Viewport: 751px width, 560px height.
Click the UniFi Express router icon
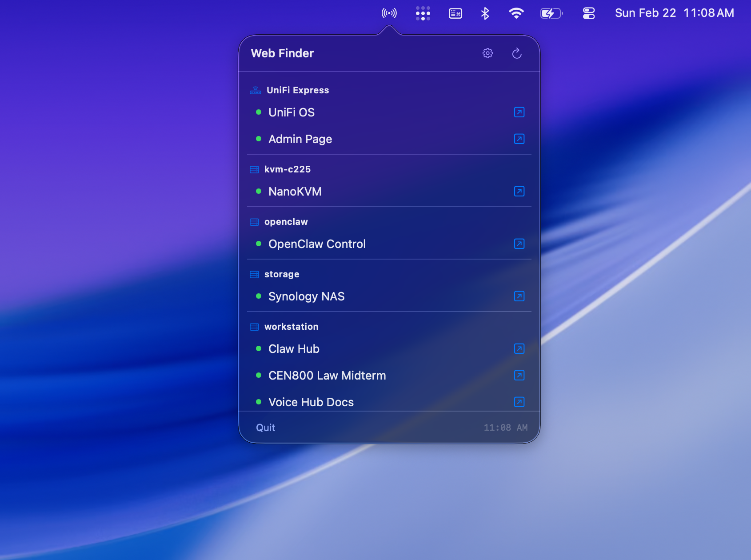click(x=255, y=90)
